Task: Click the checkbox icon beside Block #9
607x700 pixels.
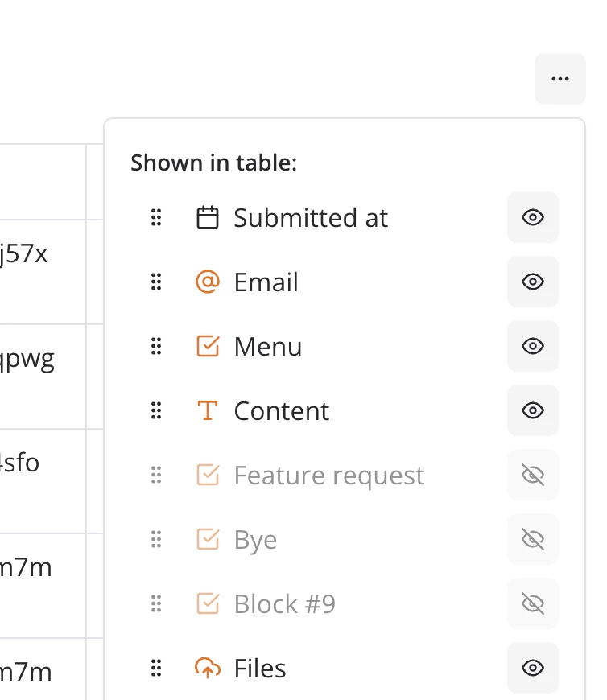Action: pyautogui.click(x=208, y=603)
